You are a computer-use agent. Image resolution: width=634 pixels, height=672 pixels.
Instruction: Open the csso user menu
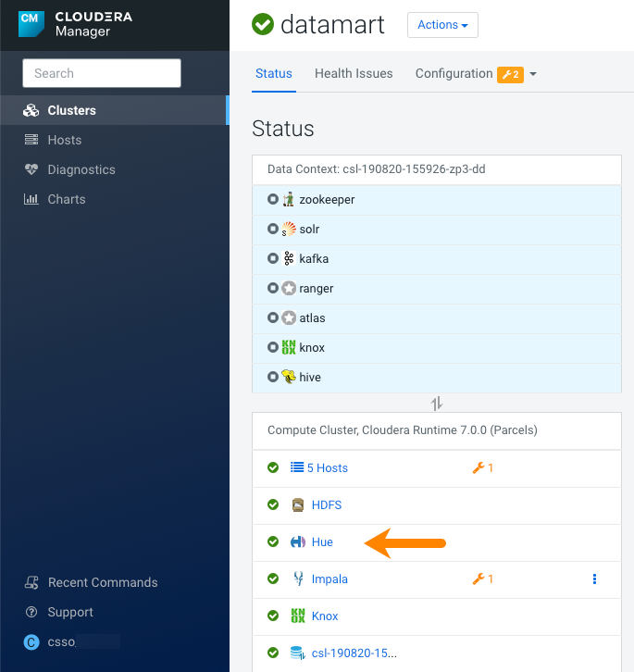tap(62, 642)
